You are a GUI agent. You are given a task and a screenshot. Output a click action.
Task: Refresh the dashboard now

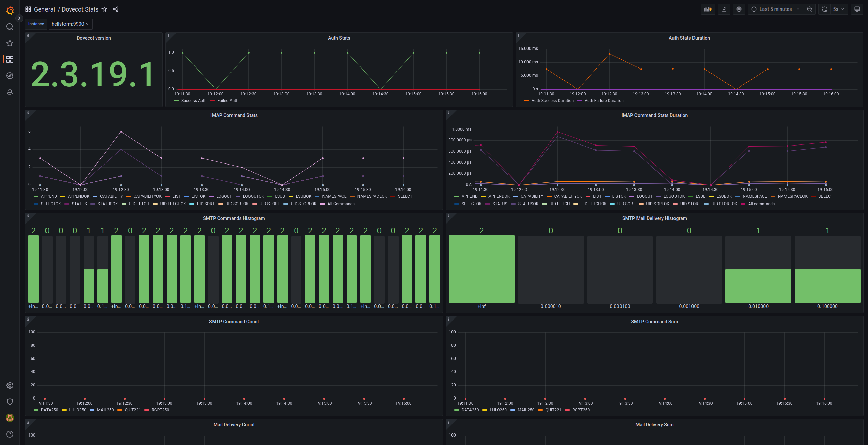click(824, 9)
